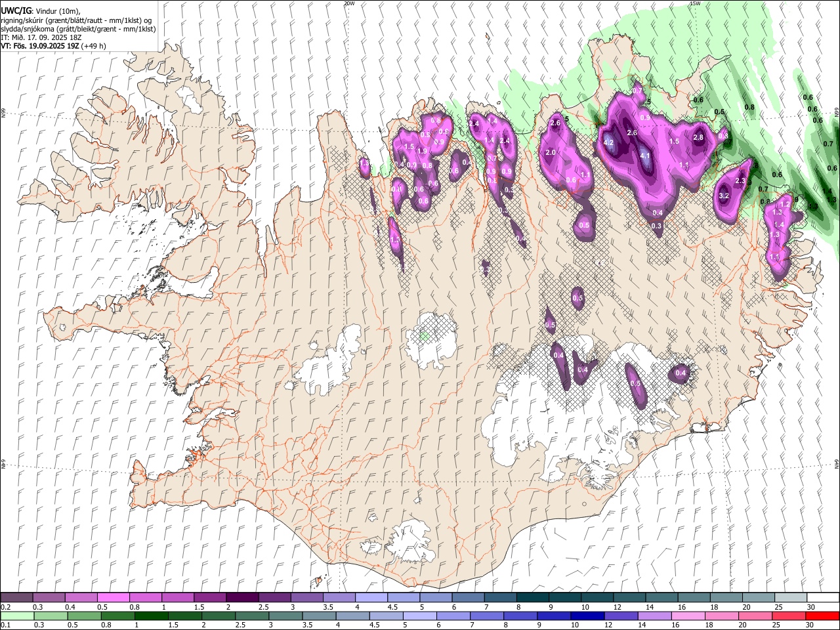Click the top-row pink swatch between 0.5 and 0.8

[x=113, y=598]
